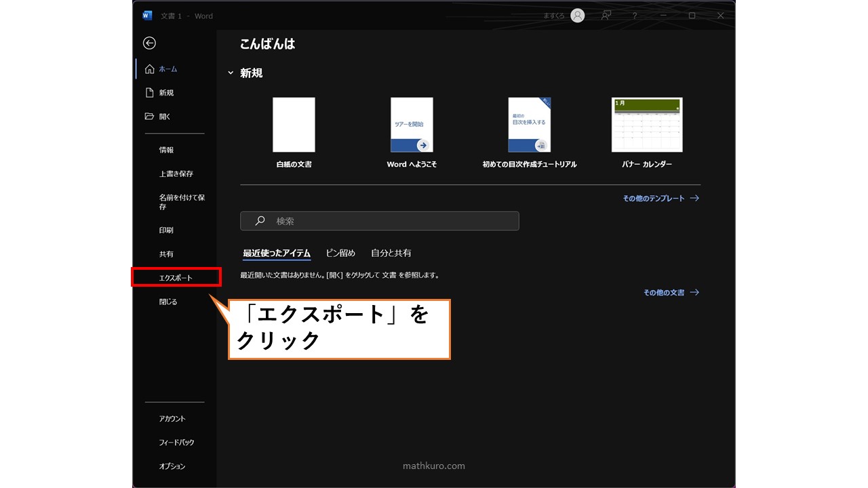Click the Word logo icon in title bar

click(147, 16)
